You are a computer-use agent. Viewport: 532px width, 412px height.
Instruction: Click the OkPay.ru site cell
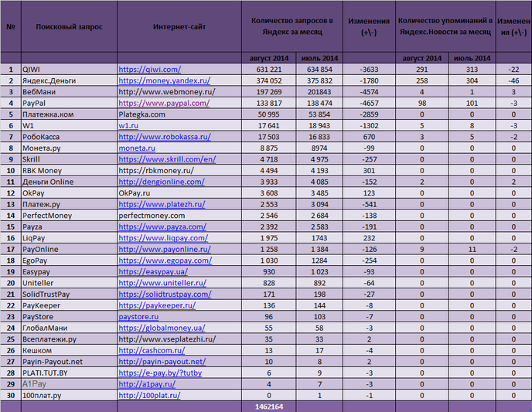point(179,193)
